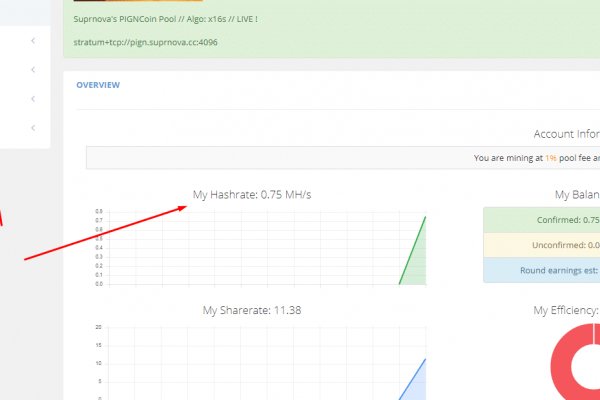Click the My Efficiency heading

point(566,311)
